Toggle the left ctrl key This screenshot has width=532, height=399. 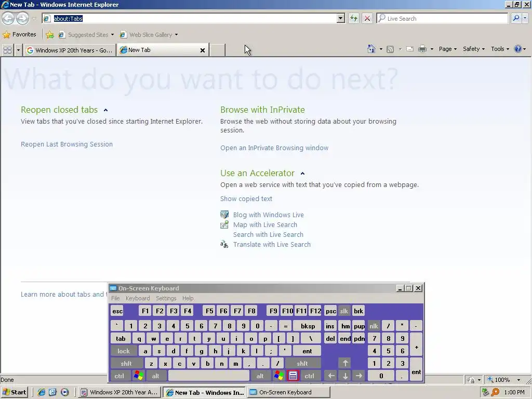tap(119, 376)
